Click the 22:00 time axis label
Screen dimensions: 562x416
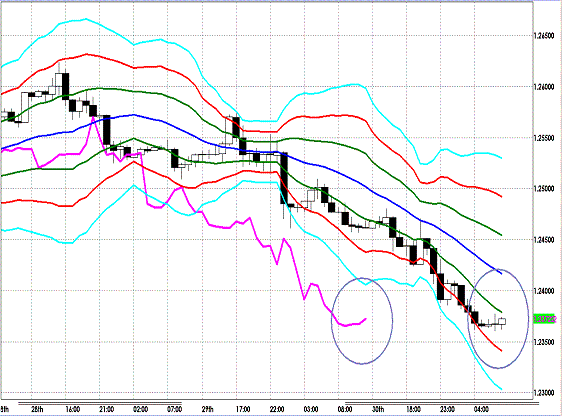pos(277,409)
